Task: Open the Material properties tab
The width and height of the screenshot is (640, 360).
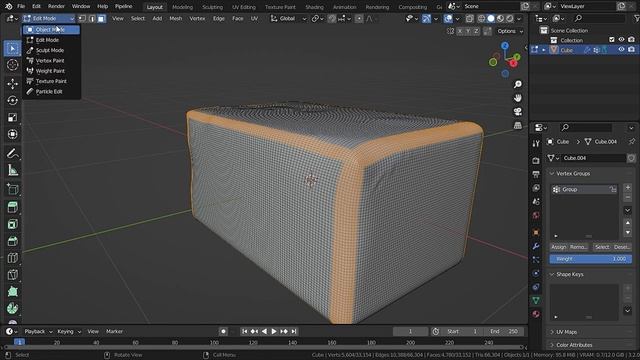Action: pos(536,314)
